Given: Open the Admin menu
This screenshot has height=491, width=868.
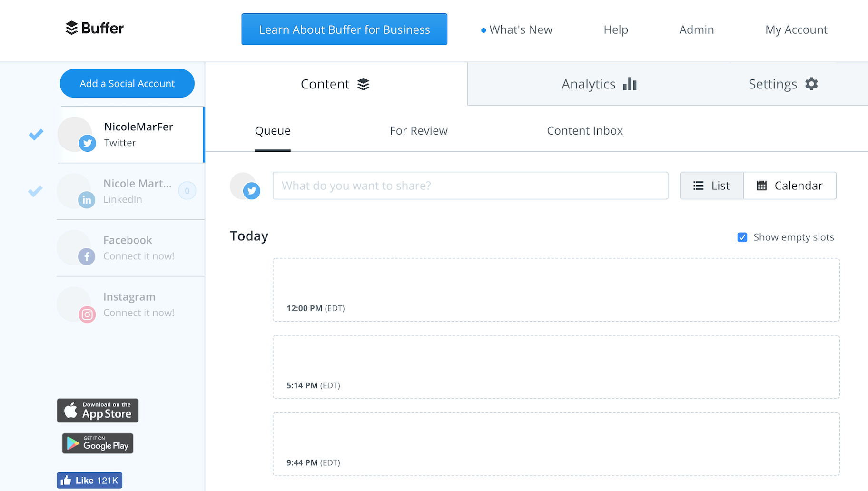Looking at the screenshot, I should 696,29.
